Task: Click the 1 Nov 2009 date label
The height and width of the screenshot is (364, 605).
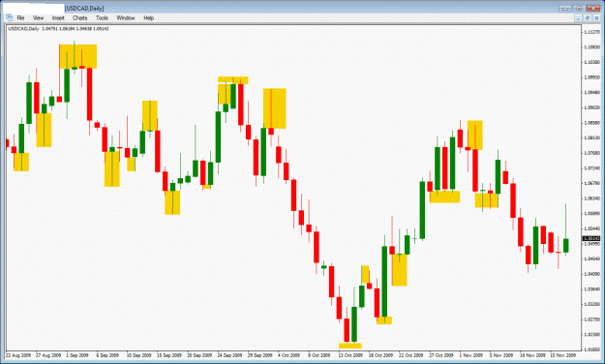Action: tap(470, 355)
